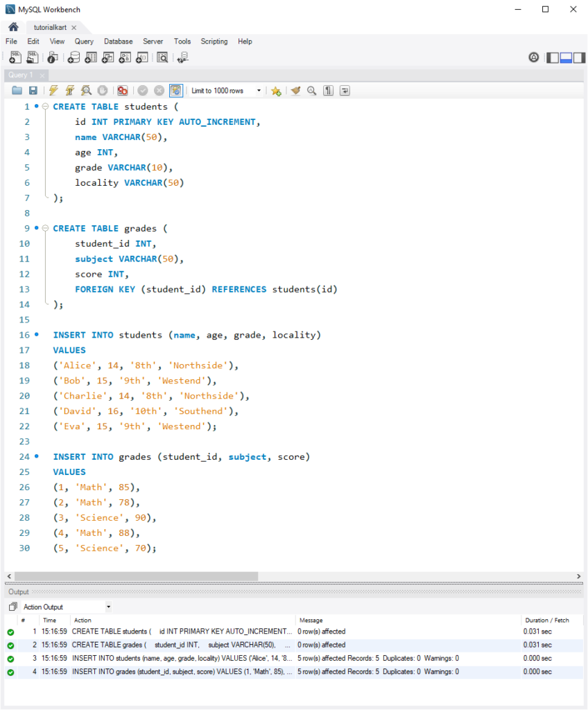588x710 pixels.
Task: Click the home navigation button
Action: (12, 26)
